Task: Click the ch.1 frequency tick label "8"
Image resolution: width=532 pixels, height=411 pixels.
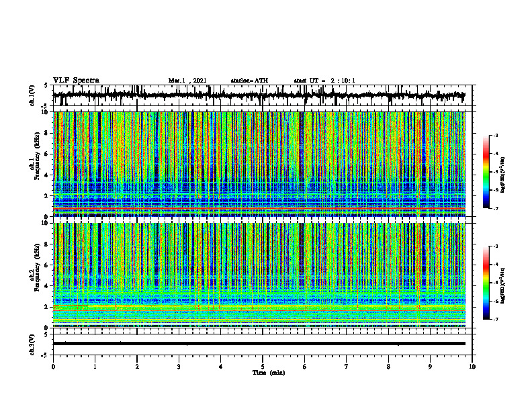Action: coord(47,133)
